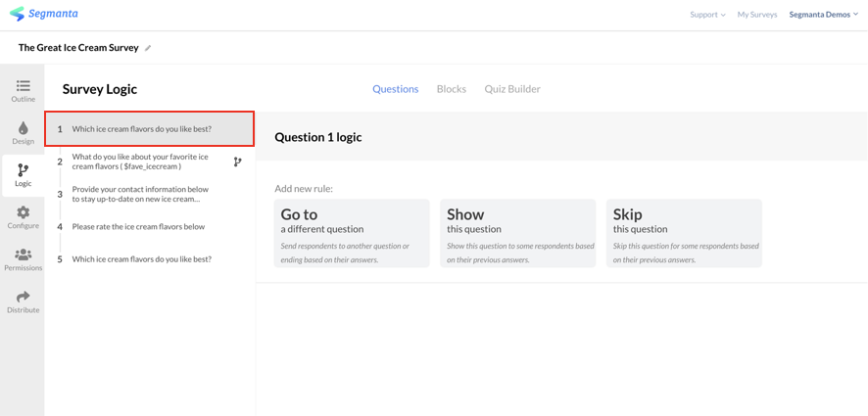Add a Show this question rule

click(517, 233)
